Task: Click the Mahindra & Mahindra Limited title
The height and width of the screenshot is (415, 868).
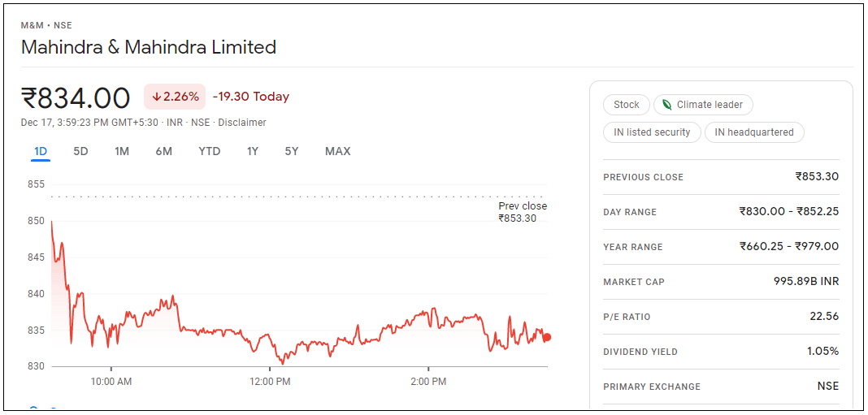Action: pyautogui.click(x=149, y=47)
